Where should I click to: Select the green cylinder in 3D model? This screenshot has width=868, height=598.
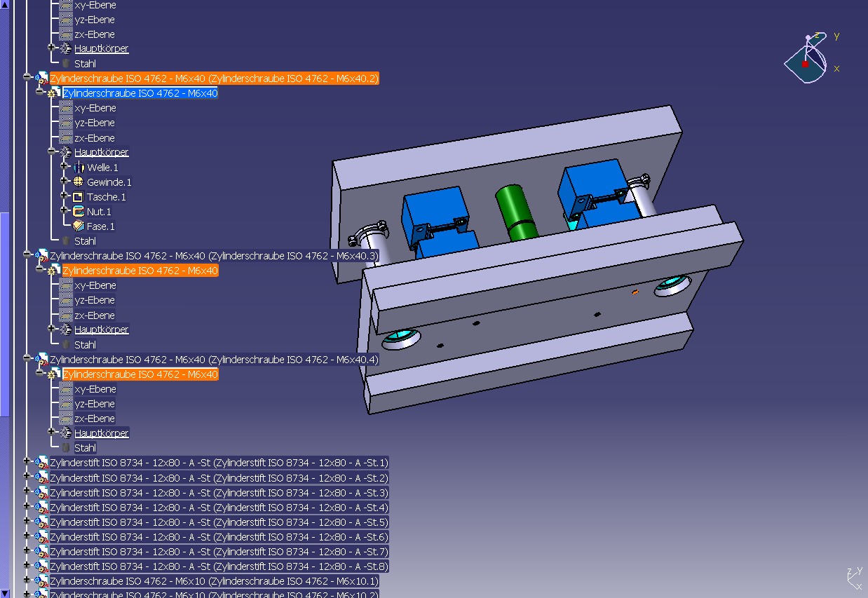coord(515,212)
